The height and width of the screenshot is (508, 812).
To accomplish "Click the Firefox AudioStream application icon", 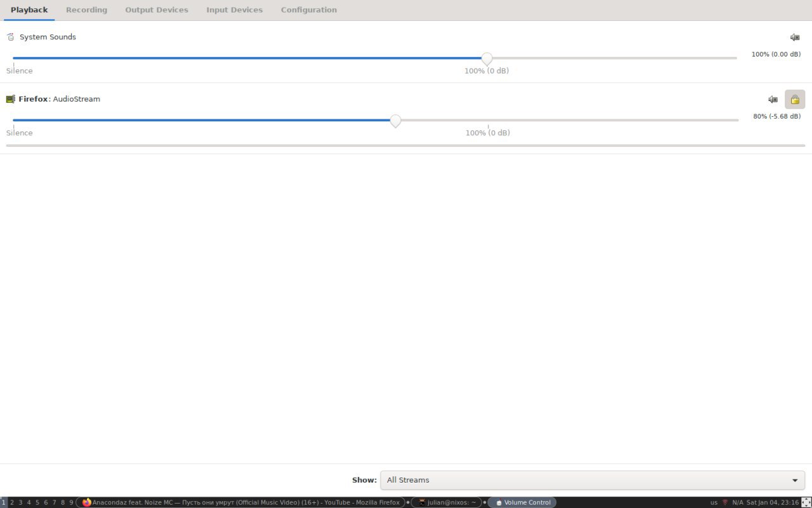I will pyautogui.click(x=10, y=99).
